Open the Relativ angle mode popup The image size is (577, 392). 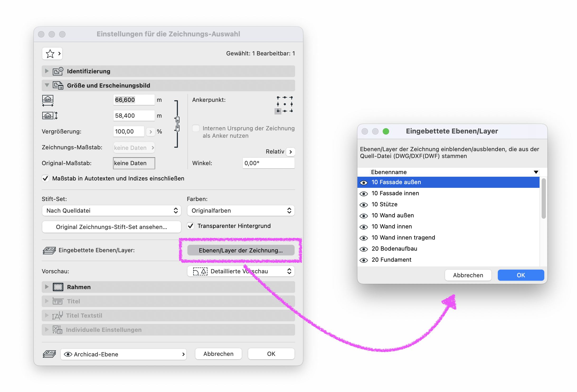click(x=291, y=152)
